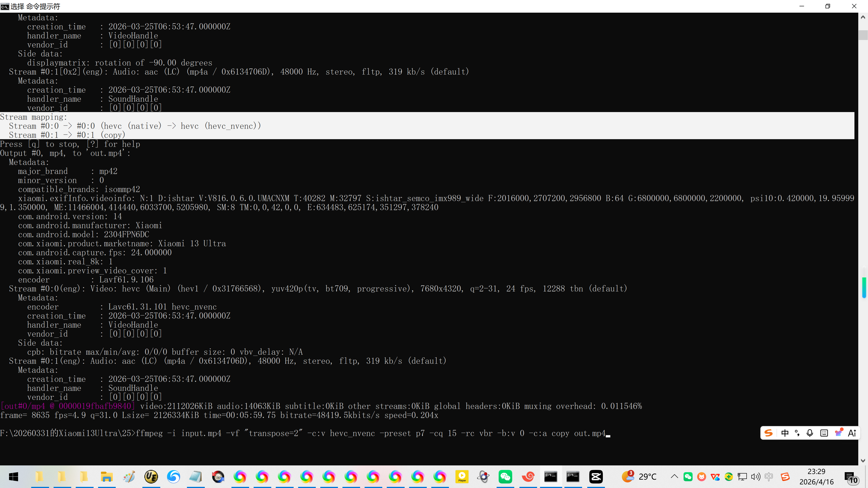Toggle the tray IME language indicator
Image resolution: width=868 pixels, height=488 pixels.
pyautogui.click(x=769, y=476)
